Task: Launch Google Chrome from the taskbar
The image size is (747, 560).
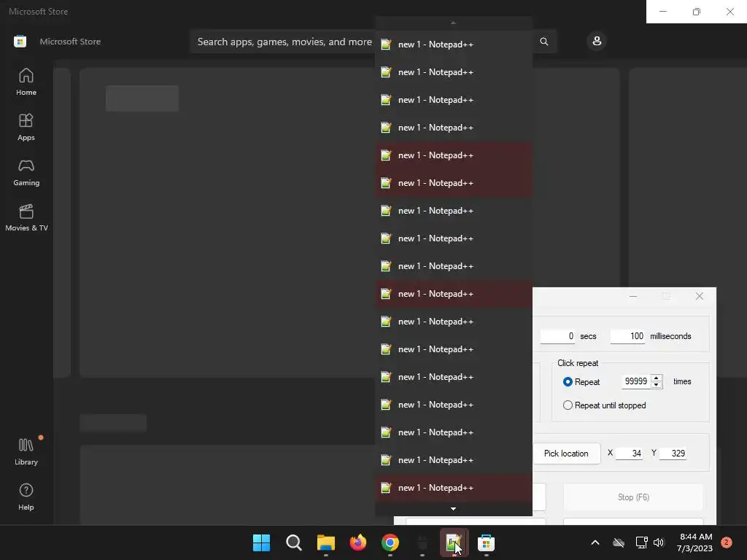Action: (x=390, y=542)
